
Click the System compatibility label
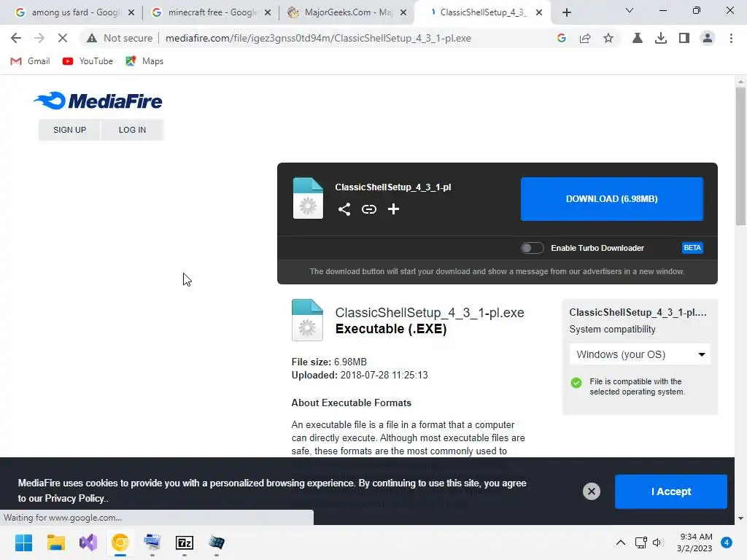click(612, 330)
